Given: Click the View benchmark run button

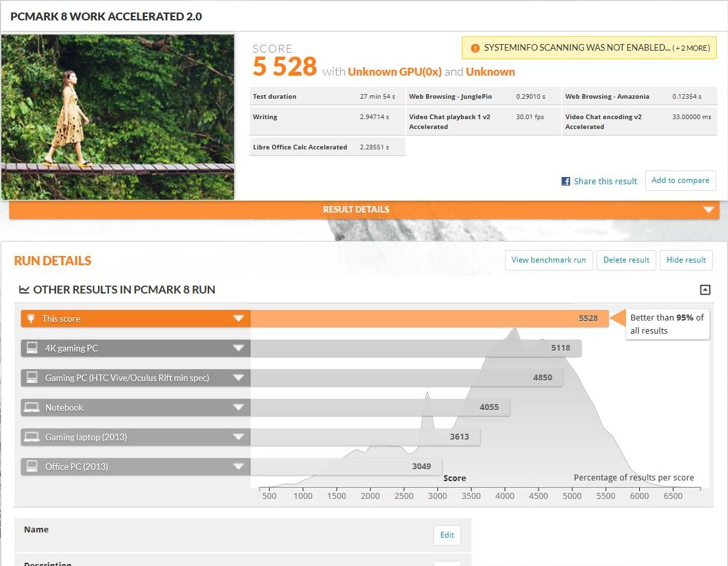Looking at the screenshot, I should point(548,260).
